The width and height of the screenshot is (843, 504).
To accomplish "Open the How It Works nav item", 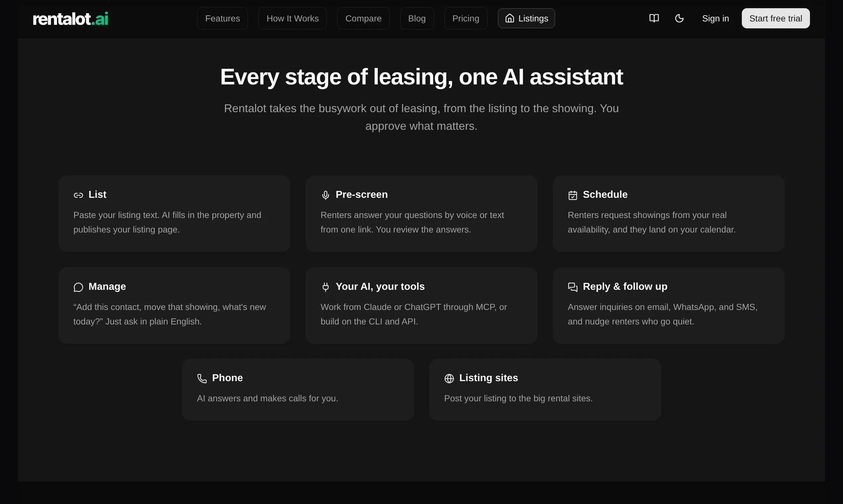I will pos(293,18).
